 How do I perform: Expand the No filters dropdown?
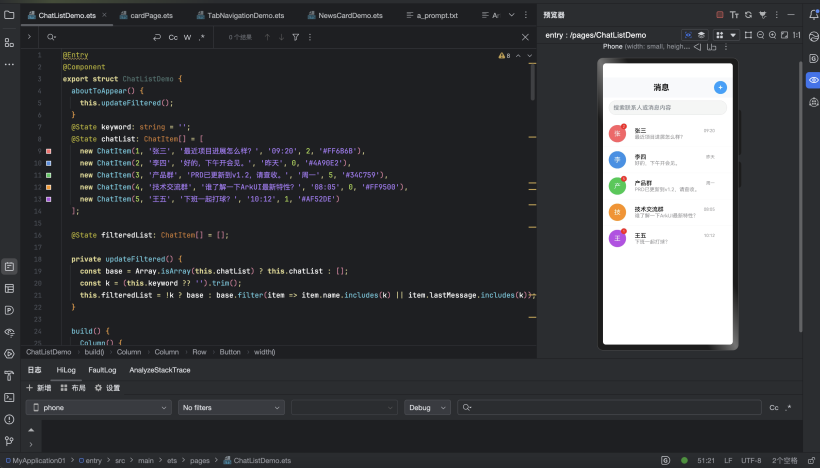tap(231, 408)
